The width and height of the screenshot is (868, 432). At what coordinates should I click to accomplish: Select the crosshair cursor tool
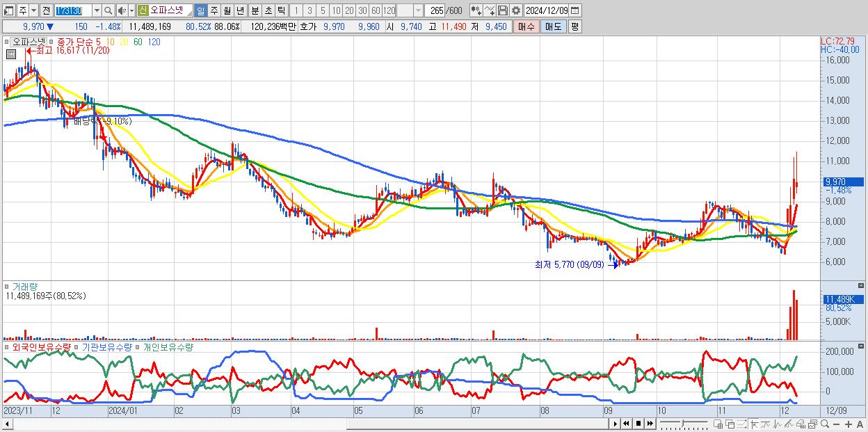[754, 424]
